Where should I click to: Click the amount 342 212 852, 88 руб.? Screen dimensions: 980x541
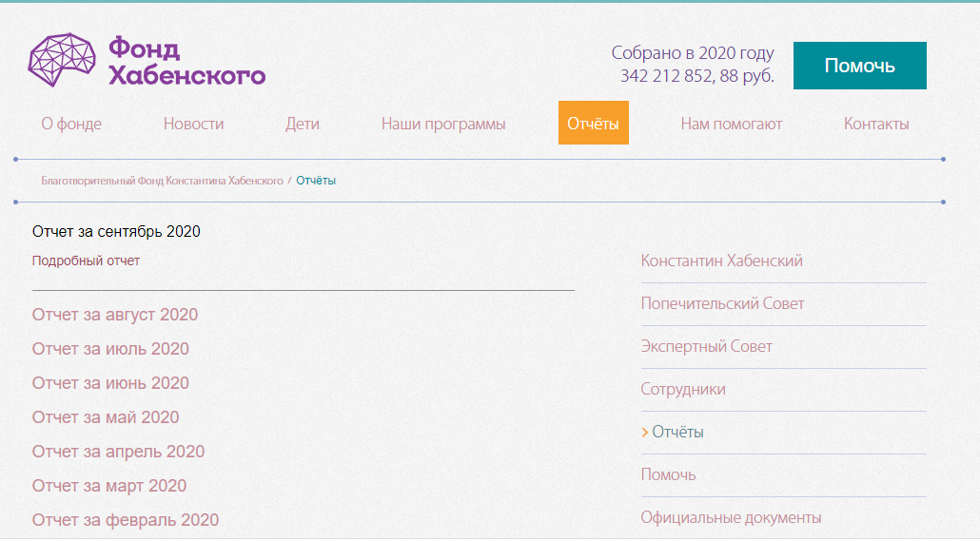(696, 76)
